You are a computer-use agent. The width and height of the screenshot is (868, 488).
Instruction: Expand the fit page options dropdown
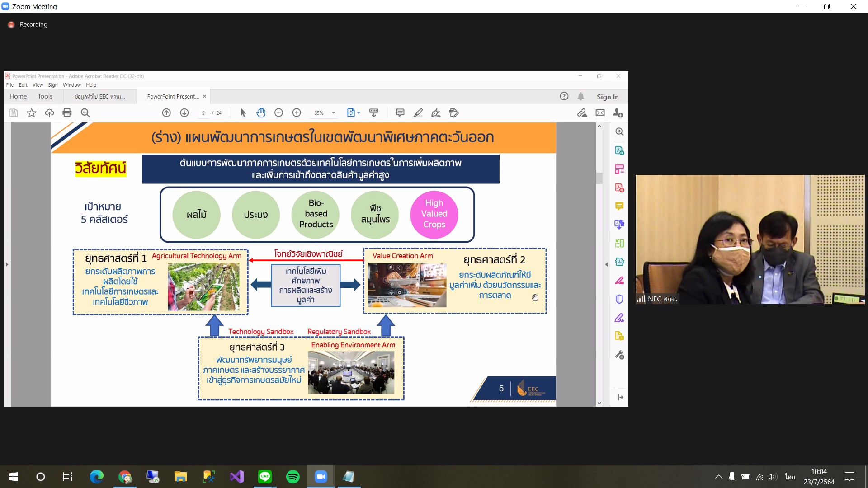click(x=359, y=113)
